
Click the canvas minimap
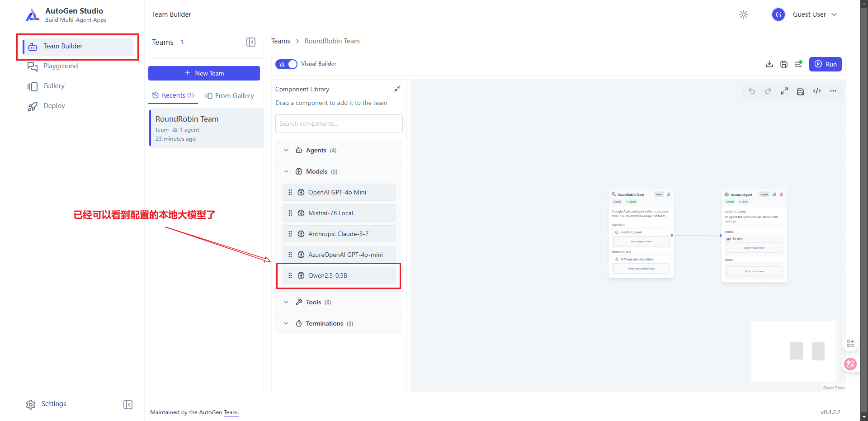point(794,351)
